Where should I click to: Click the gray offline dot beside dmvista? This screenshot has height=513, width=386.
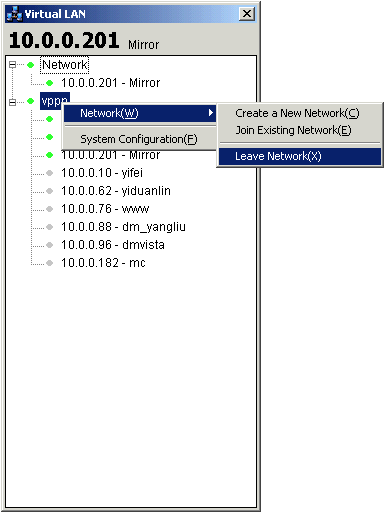(x=50, y=245)
